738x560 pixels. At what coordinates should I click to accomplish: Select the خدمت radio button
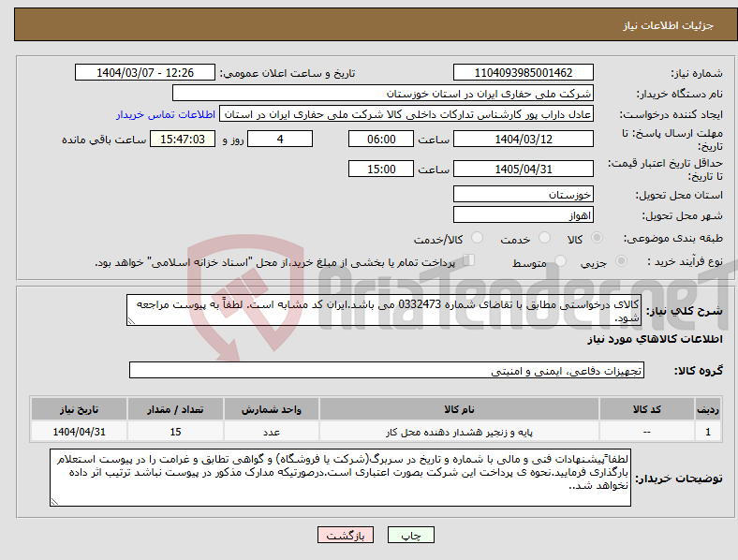(x=544, y=238)
